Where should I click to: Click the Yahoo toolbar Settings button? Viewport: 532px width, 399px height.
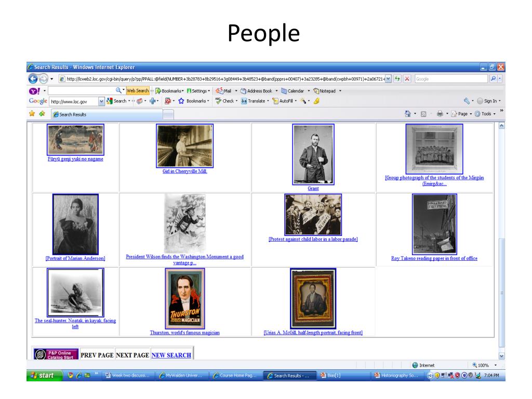pyautogui.click(x=198, y=91)
